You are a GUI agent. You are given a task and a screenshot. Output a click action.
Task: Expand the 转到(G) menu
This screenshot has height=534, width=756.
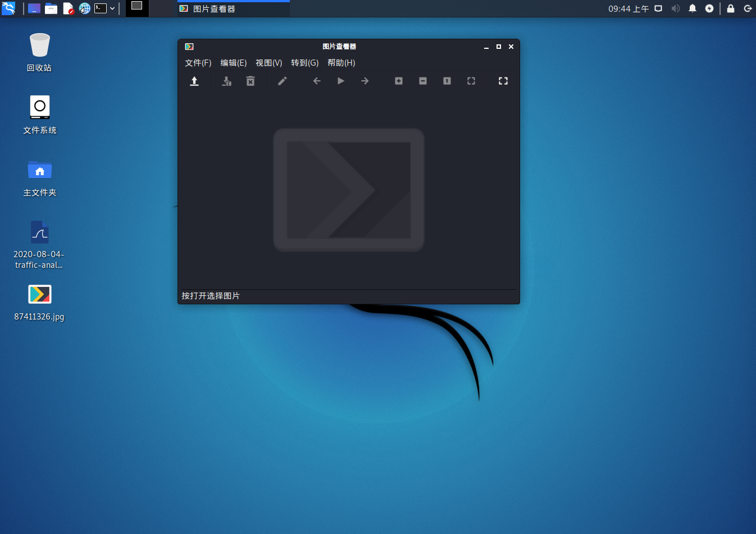tap(305, 63)
